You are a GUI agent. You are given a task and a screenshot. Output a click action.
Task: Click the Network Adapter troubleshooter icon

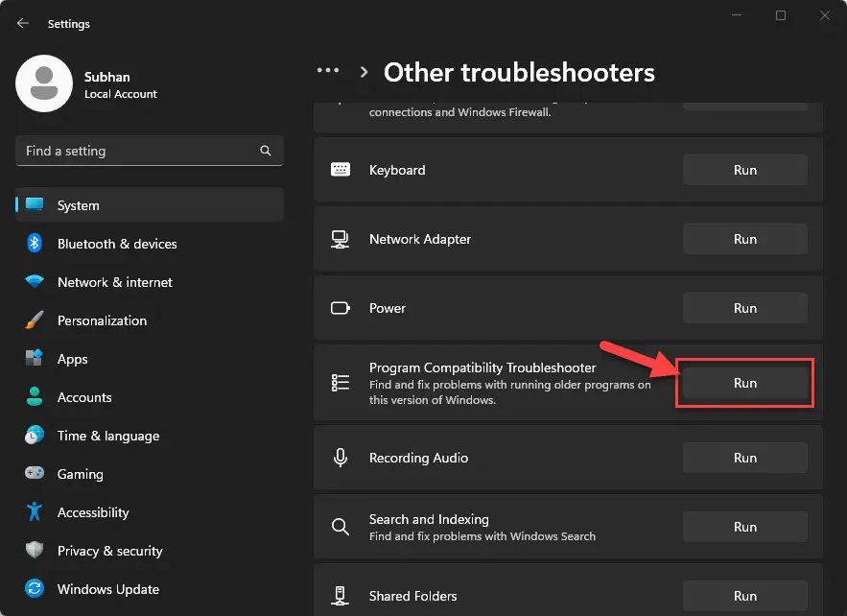[341, 239]
